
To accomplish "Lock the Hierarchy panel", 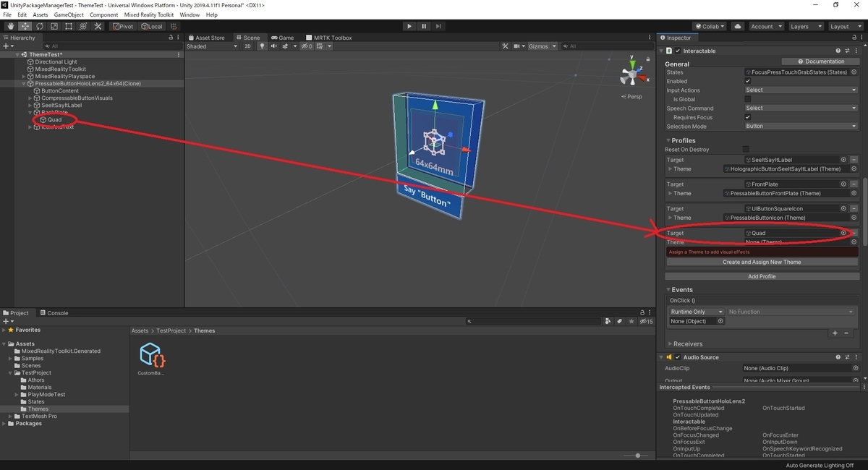I will point(171,38).
